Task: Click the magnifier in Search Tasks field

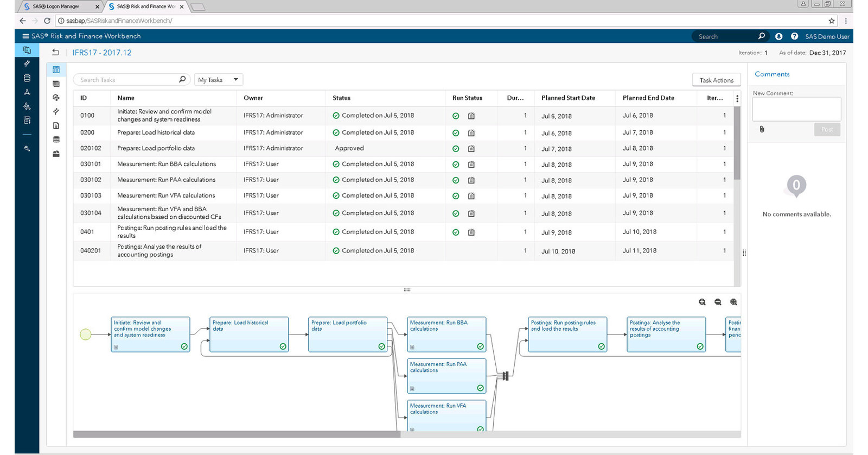Action: click(x=182, y=79)
